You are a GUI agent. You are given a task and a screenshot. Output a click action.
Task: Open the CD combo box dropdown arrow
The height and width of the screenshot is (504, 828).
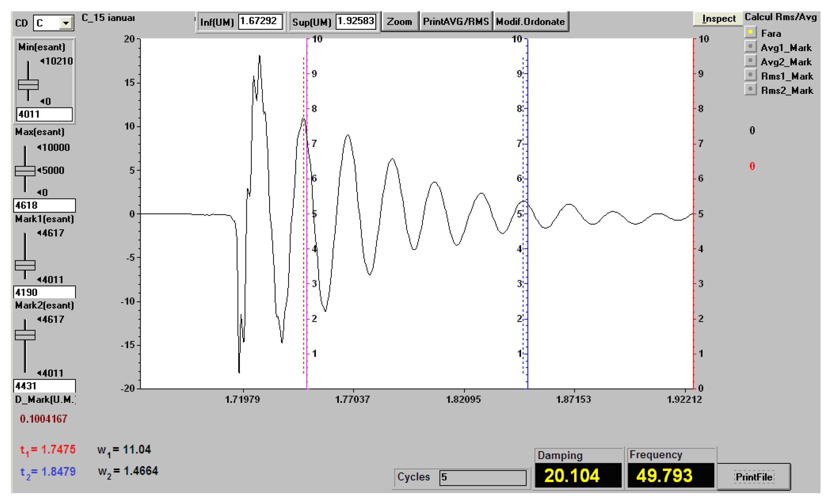[65, 23]
